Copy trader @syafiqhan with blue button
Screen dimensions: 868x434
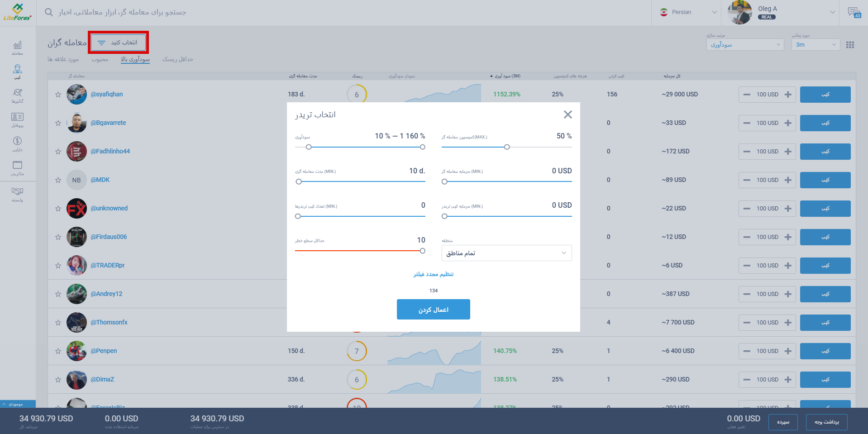(x=825, y=95)
